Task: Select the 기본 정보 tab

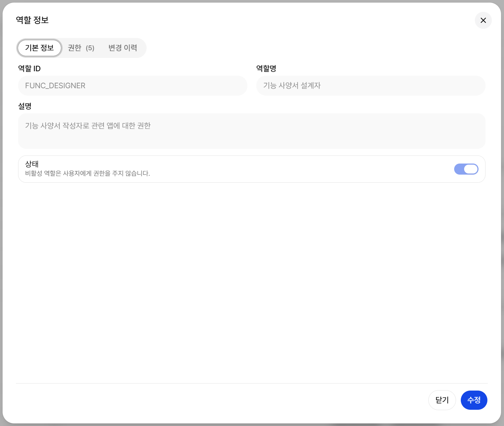Action: tap(40, 48)
